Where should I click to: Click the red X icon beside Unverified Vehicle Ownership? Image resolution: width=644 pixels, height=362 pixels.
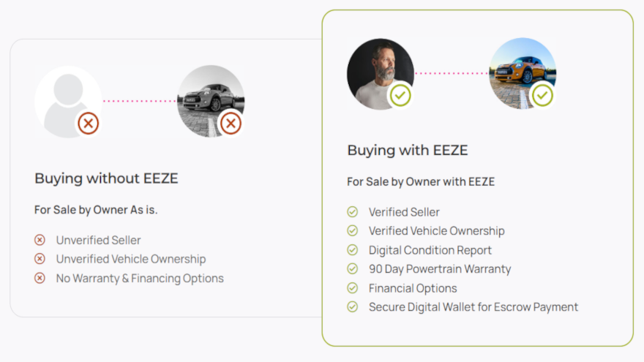40,259
